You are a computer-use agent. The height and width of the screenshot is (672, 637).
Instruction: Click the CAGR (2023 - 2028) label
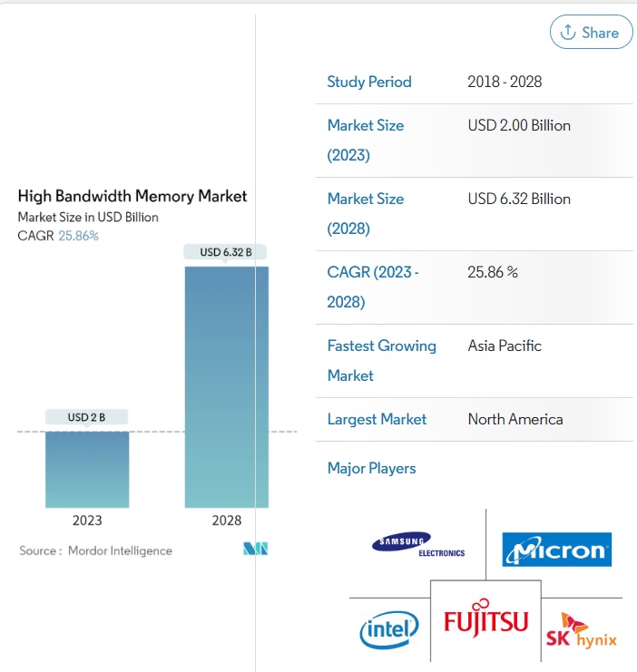pos(373,287)
